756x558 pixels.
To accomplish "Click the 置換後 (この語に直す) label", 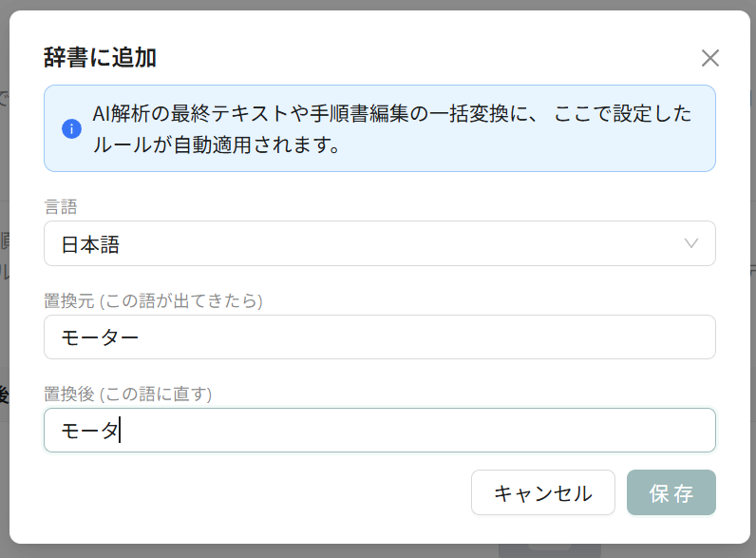I will click(x=128, y=394).
